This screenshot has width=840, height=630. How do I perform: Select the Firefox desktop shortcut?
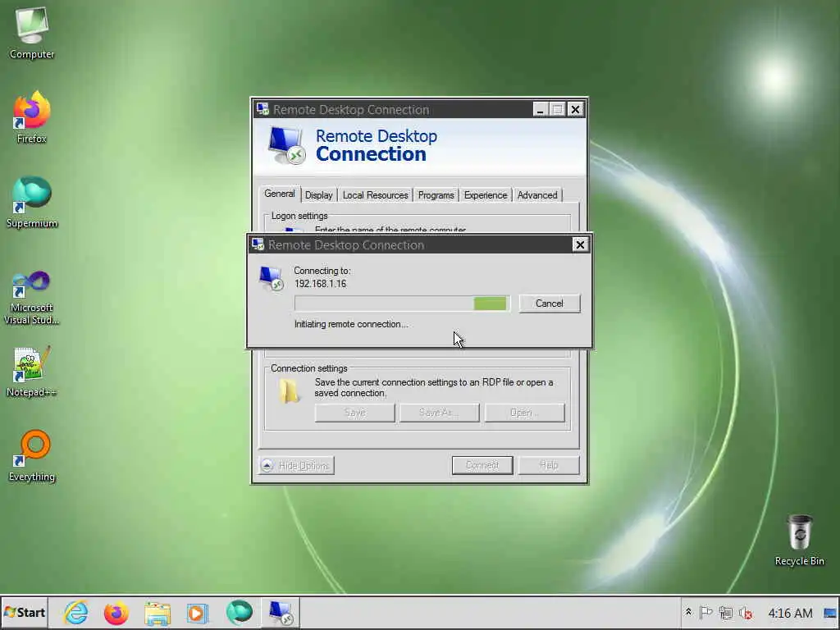pos(32,118)
